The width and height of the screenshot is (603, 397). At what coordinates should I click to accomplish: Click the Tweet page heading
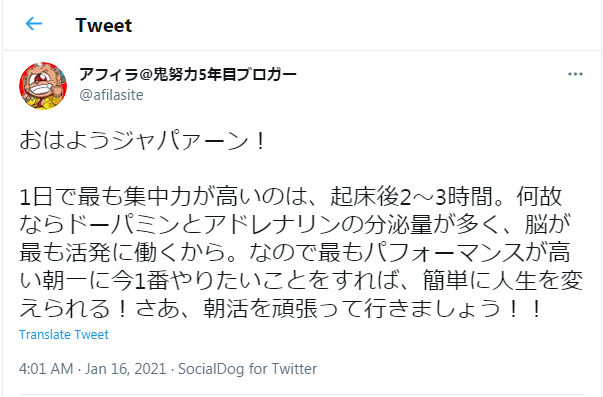point(104,25)
